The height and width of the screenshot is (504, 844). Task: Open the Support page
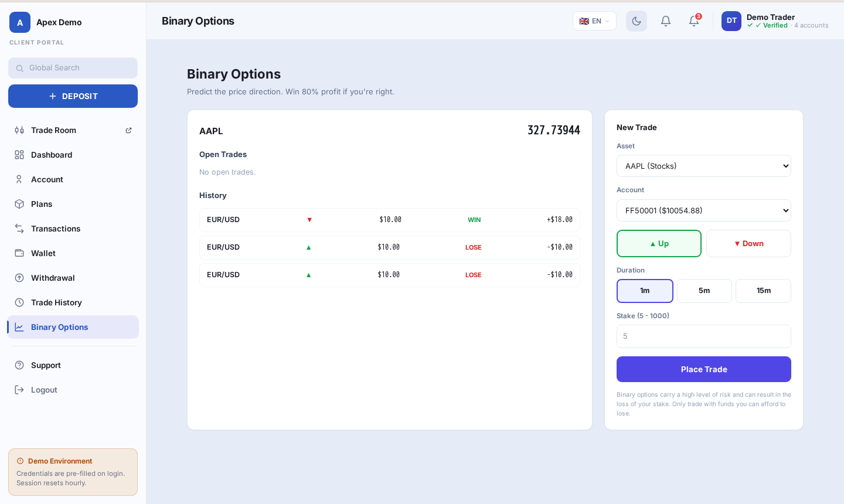pyautogui.click(x=73, y=365)
